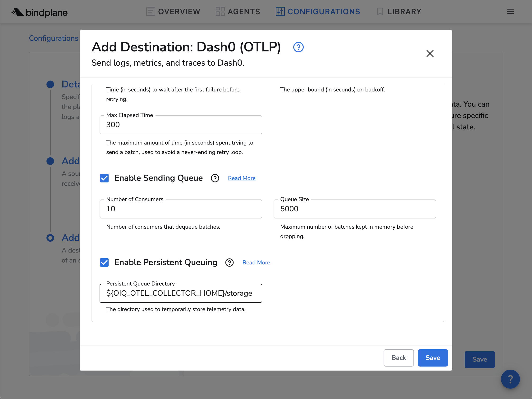532x399 pixels.
Task: Click the Overview page icon
Action: tap(151, 12)
